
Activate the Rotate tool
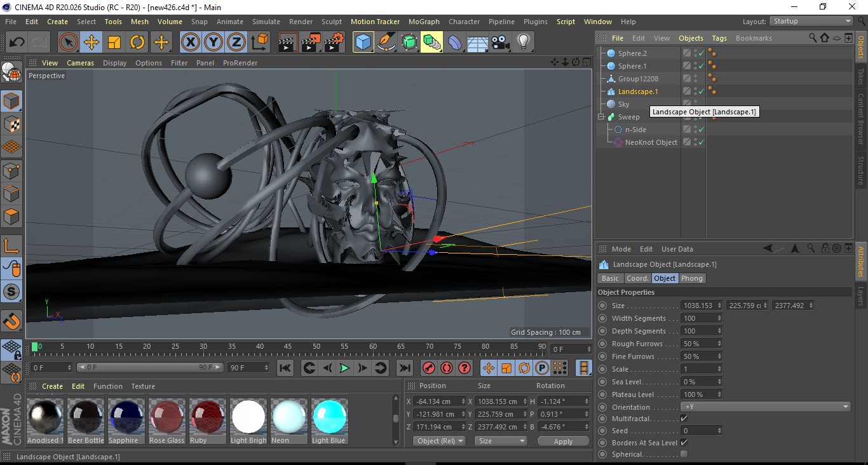137,43
